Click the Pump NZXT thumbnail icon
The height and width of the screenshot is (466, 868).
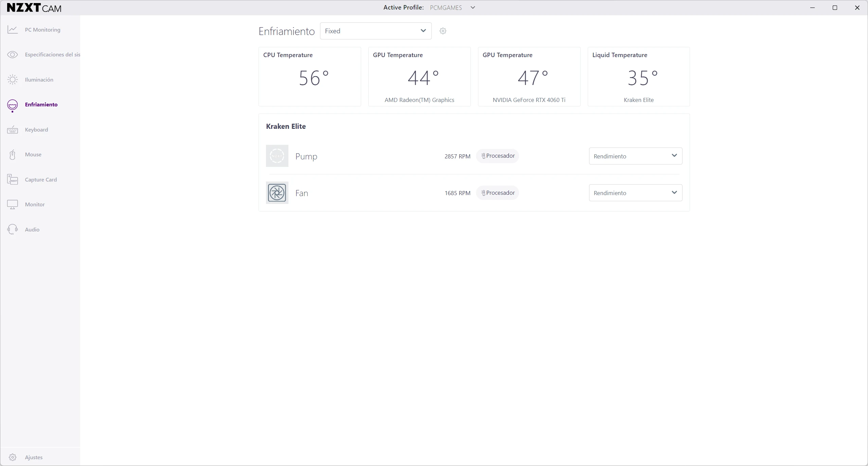277,156
